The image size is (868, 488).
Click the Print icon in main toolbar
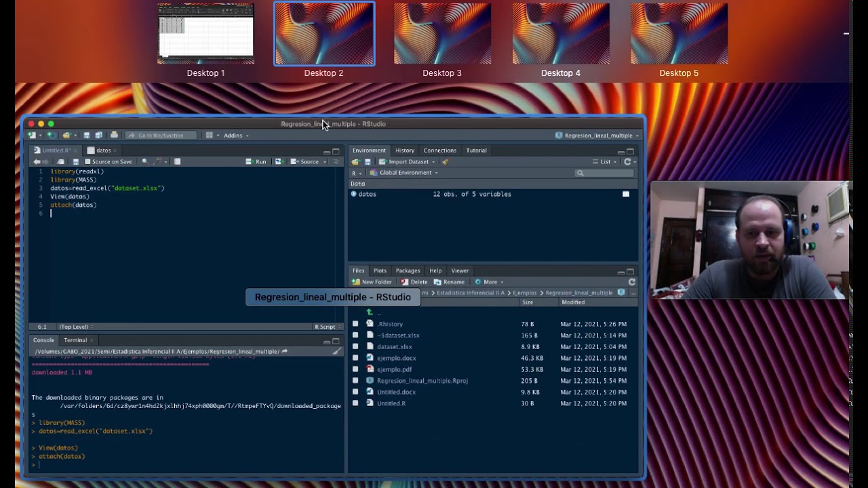(114, 135)
